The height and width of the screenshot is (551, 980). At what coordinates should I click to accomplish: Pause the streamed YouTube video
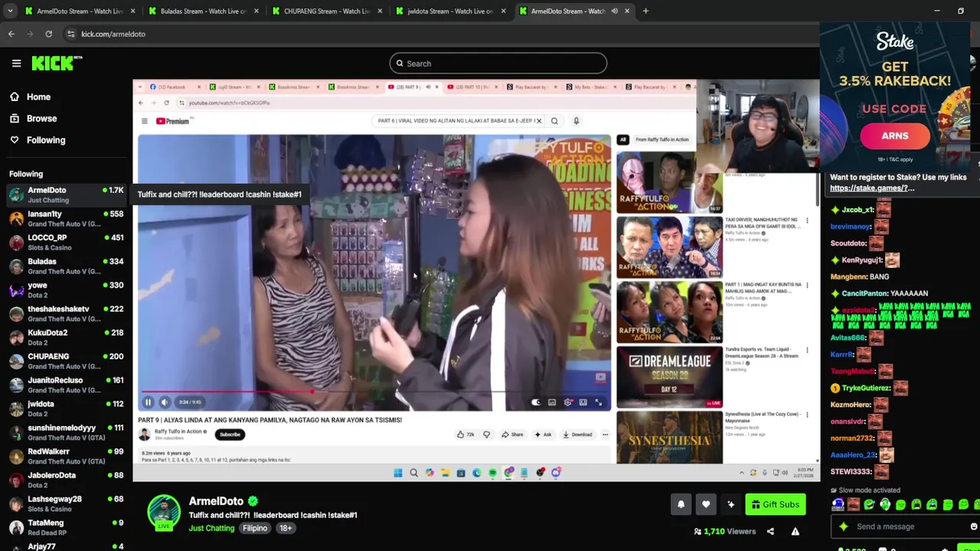pyautogui.click(x=148, y=402)
